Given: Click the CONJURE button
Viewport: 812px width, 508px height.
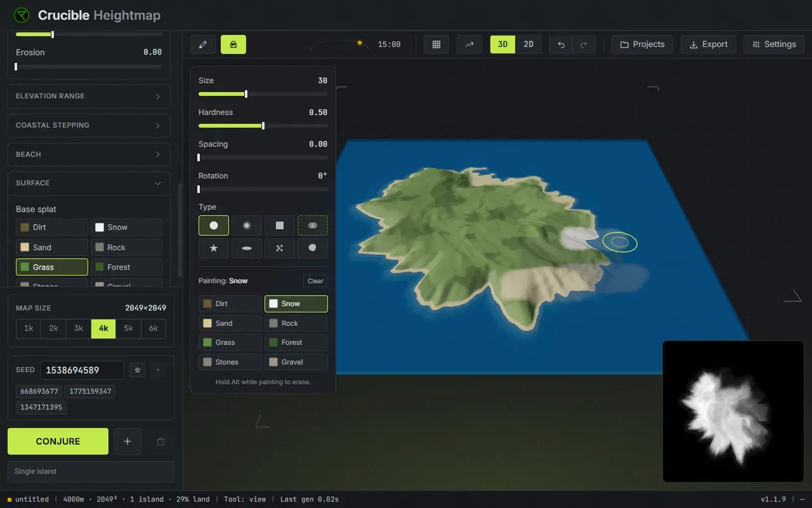Looking at the screenshot, I should point(58,441).
